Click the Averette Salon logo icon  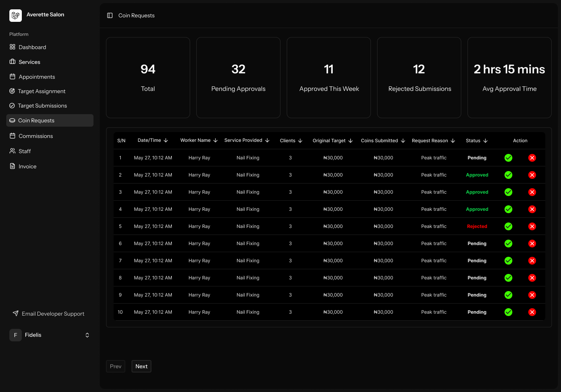pos(16,16)
